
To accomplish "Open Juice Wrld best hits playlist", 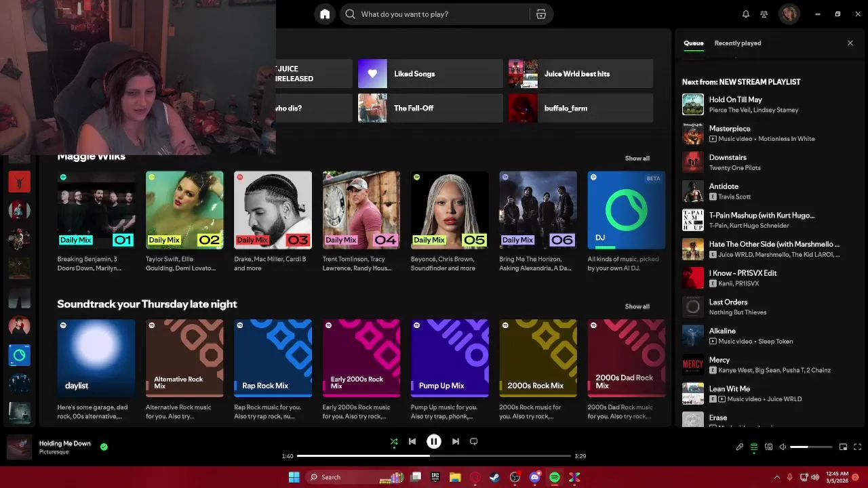I will (x=580, y=74).
